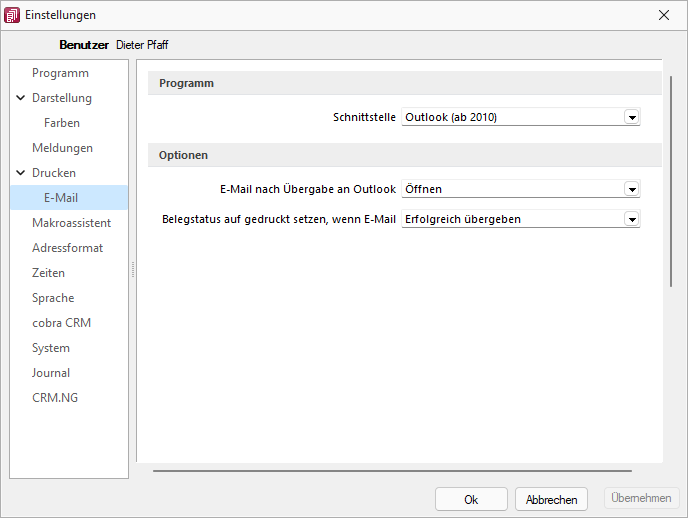This screenshot has height=518, width=688.
Task: Click the Abbrechen button
Action: (551, 500)
